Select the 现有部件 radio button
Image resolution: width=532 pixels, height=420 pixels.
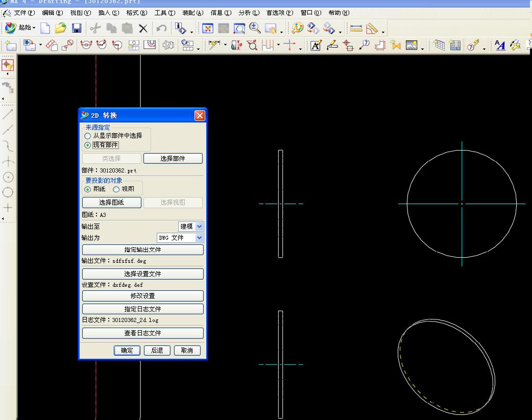(88, 145)
